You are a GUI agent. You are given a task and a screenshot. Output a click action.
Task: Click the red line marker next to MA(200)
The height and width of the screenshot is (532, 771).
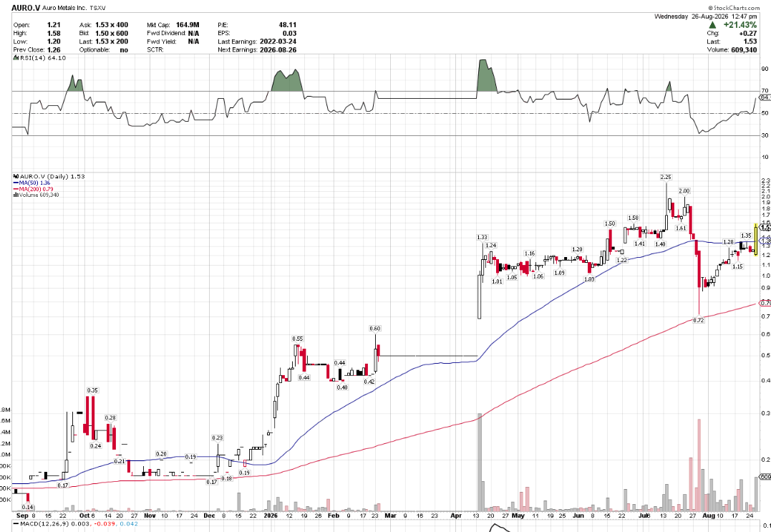coord(16,189)
